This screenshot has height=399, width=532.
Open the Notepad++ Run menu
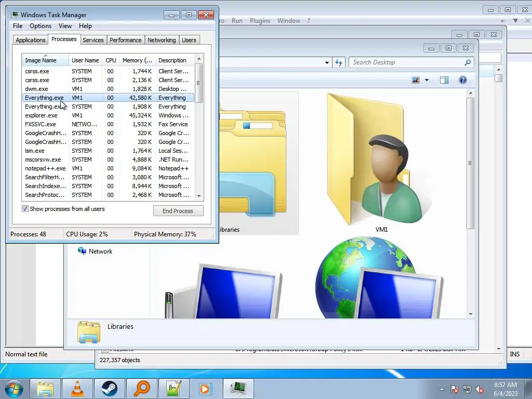tap(237, 21)
